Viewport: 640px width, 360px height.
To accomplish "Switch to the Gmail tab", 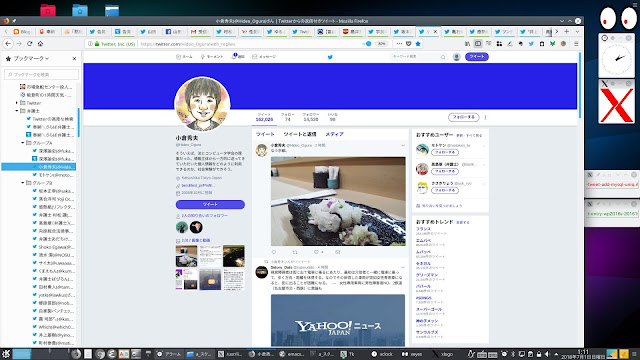I will click(200, 31).
